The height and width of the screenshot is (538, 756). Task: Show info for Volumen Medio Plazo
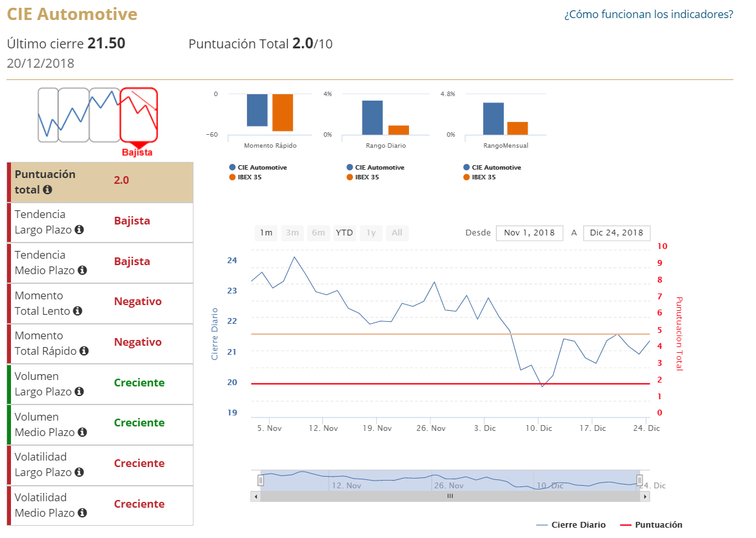82,433
